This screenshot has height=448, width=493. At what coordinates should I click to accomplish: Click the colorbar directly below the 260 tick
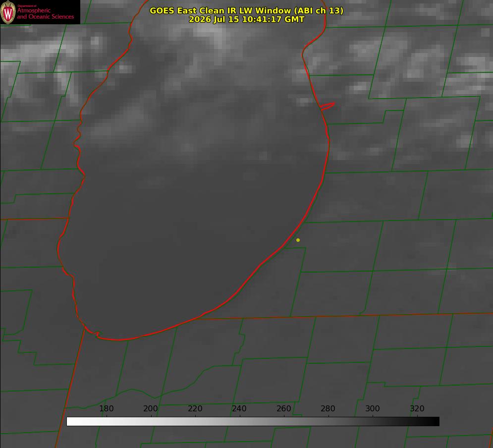click(x=284, y=422)
